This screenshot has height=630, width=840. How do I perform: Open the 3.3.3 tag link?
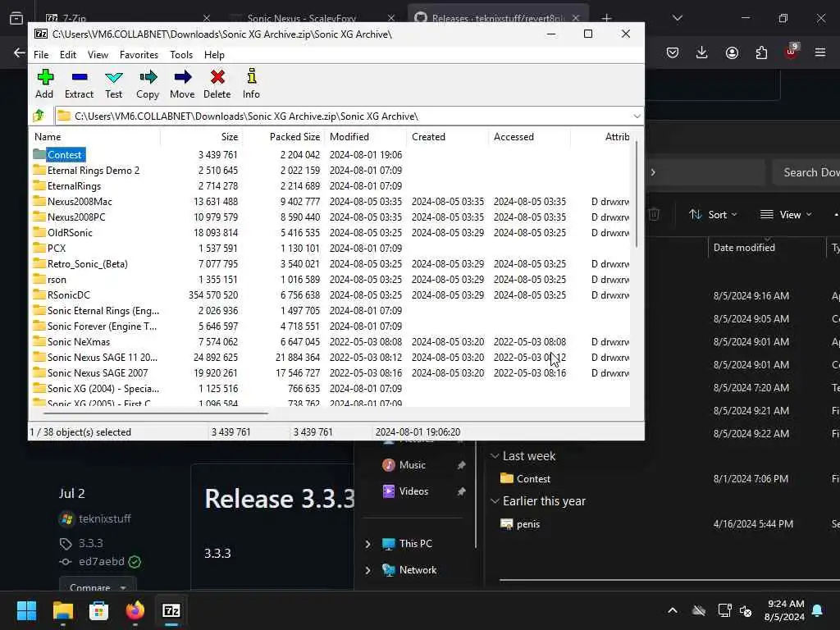coord(90,543)
